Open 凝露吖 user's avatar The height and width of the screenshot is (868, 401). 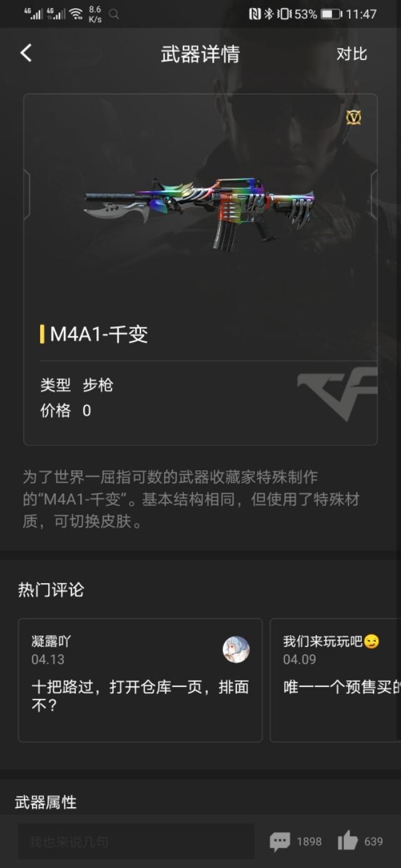236,649
